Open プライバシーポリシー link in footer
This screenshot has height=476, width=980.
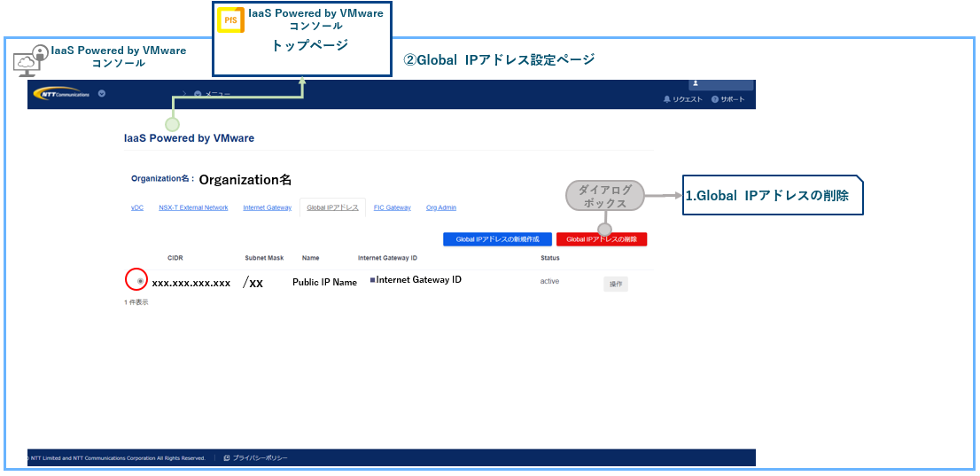(255, 458)
